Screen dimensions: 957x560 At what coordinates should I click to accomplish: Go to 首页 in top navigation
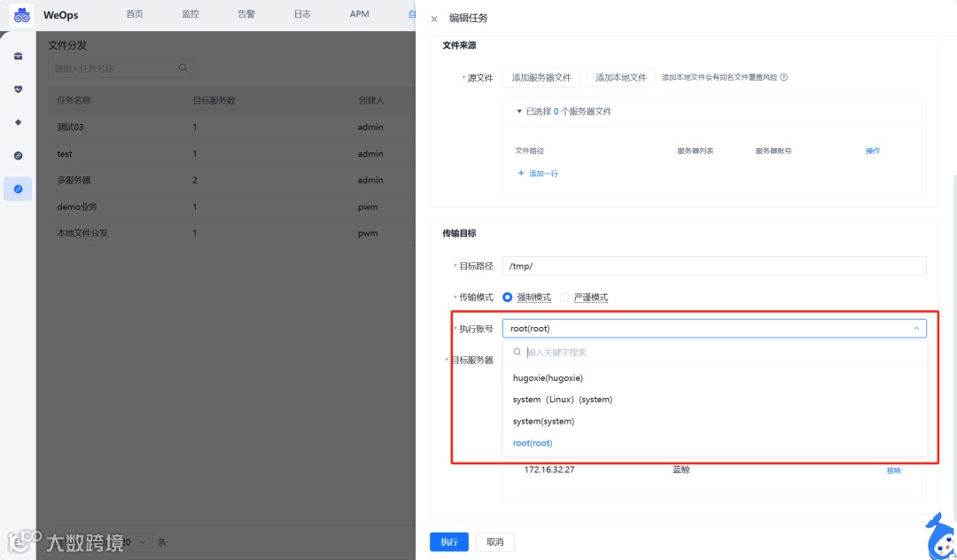(x=135, y=13)
